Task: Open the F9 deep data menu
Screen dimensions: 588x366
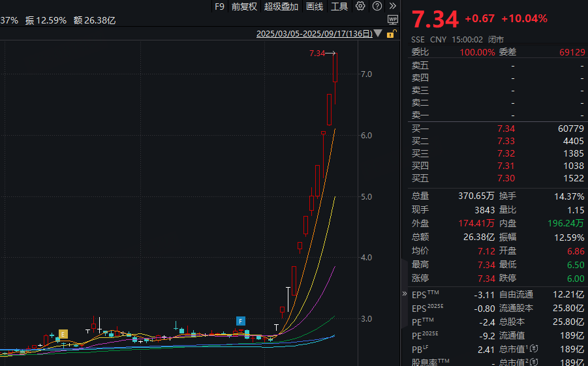Action: coord(219,7)
